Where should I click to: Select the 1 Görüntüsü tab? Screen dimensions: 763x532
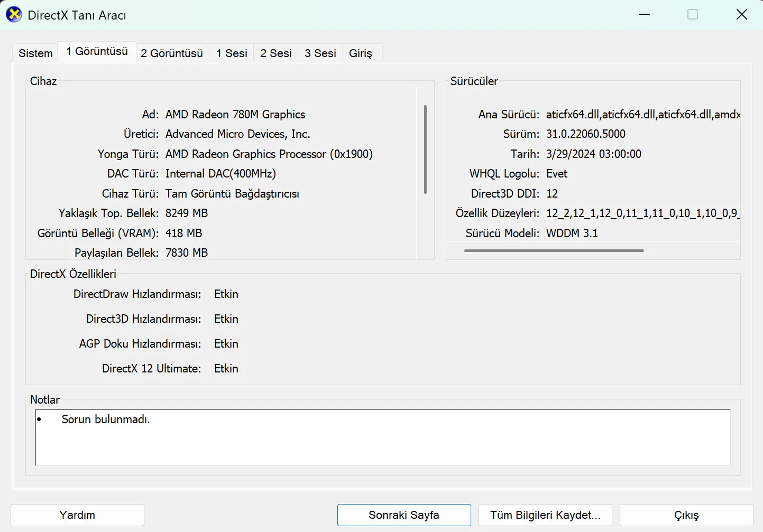(x=97, y=51)
